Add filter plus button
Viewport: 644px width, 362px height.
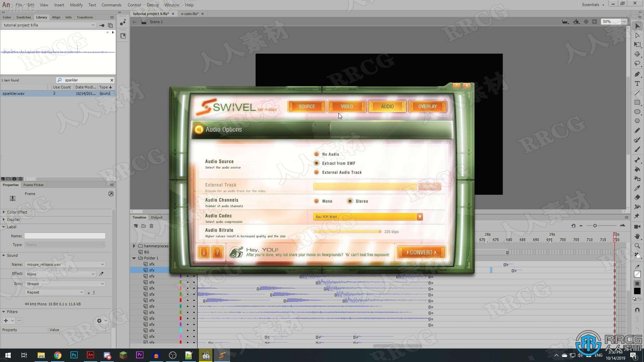click(6, 321)
